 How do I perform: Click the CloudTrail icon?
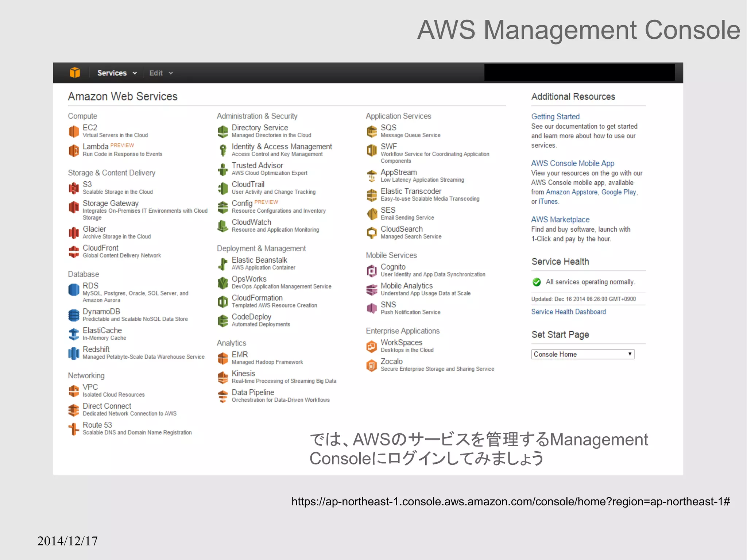pos(223,188)
